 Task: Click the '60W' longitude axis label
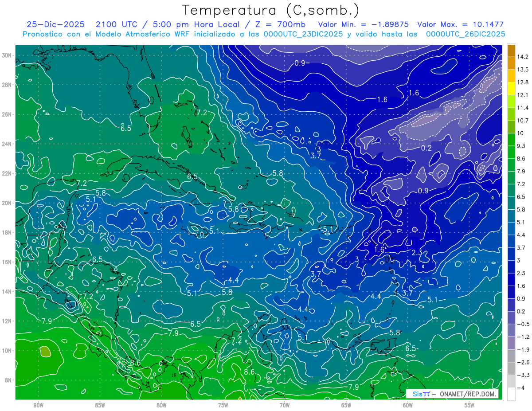point(408,405)
